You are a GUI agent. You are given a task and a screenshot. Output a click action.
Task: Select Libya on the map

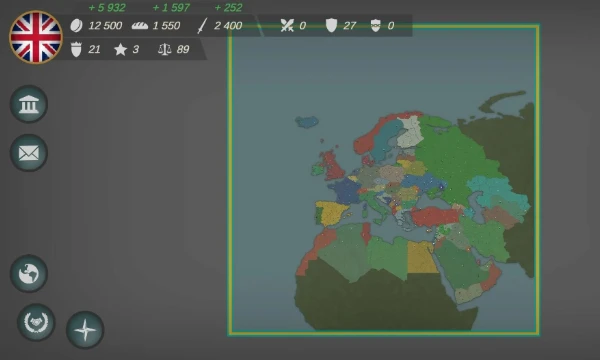pos(388,257)
